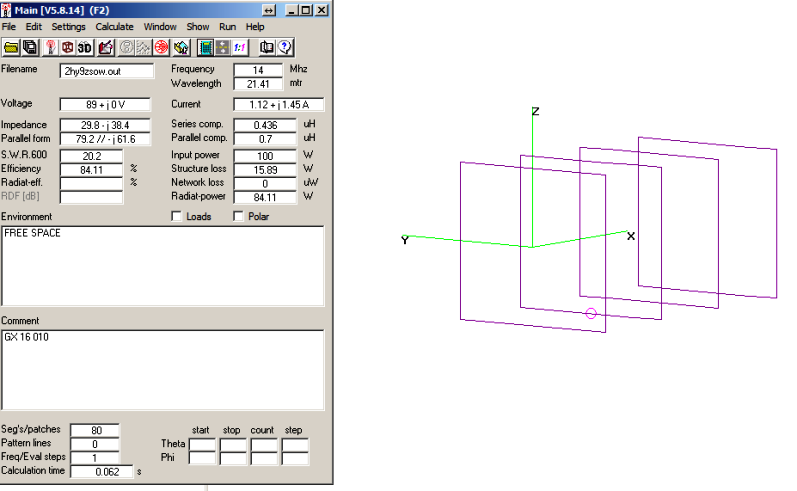Click the Frequency field showing 14
The height and width of the screenshot is (491, 797).
click(x=258, y=70)
